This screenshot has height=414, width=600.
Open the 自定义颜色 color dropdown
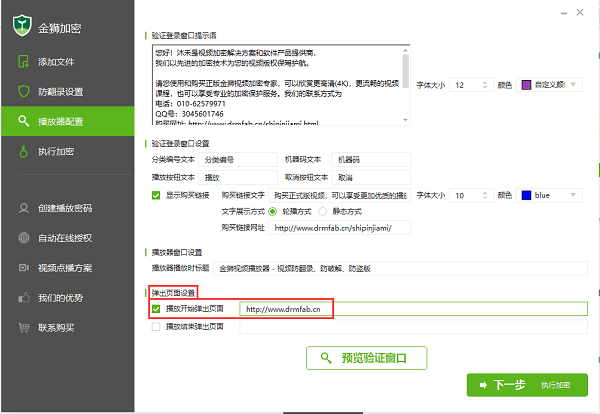click(x=549, y=85)
